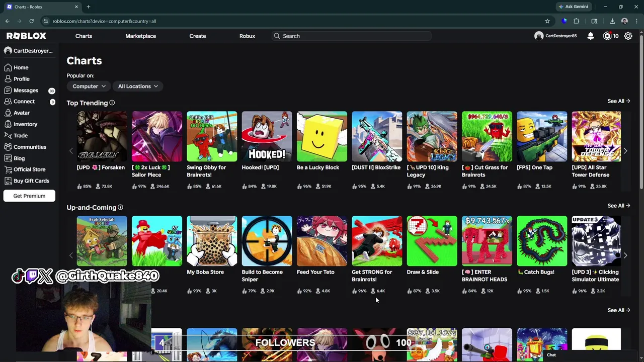Viewport: 644px width, 362px height.
Task: Open Forsaken game thumbnail
Action: point(102,136)
